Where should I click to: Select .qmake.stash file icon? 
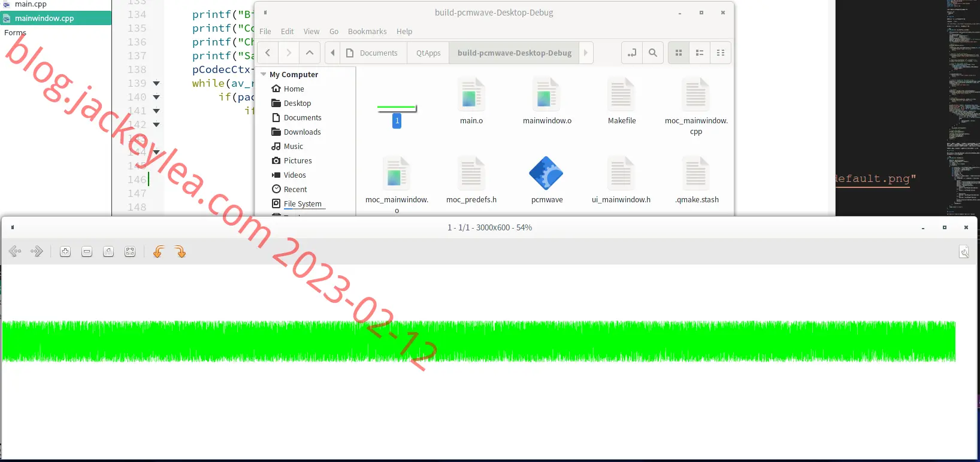tap(696, 174)
